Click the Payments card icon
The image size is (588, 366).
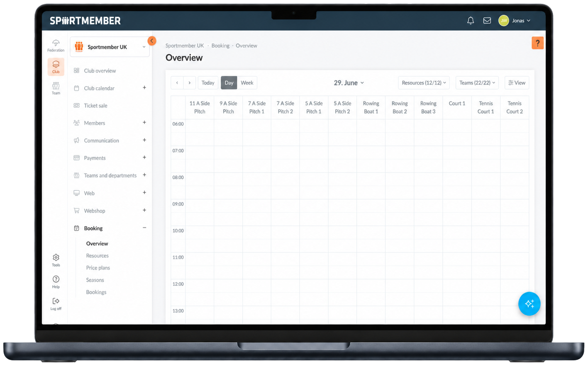[76, 158]
